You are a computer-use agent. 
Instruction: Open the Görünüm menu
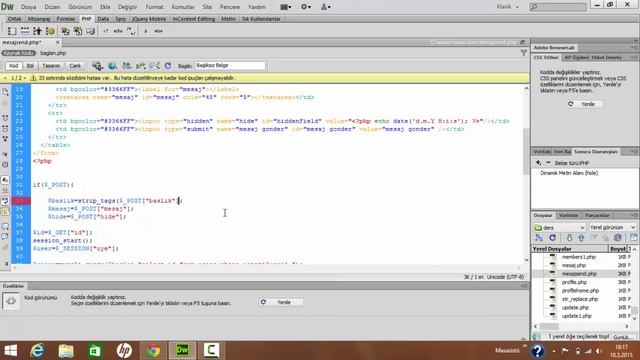tap(80, 7)
